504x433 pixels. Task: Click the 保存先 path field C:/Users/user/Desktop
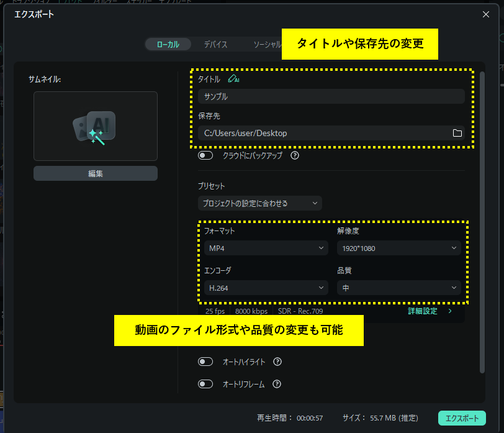(331, 133)
